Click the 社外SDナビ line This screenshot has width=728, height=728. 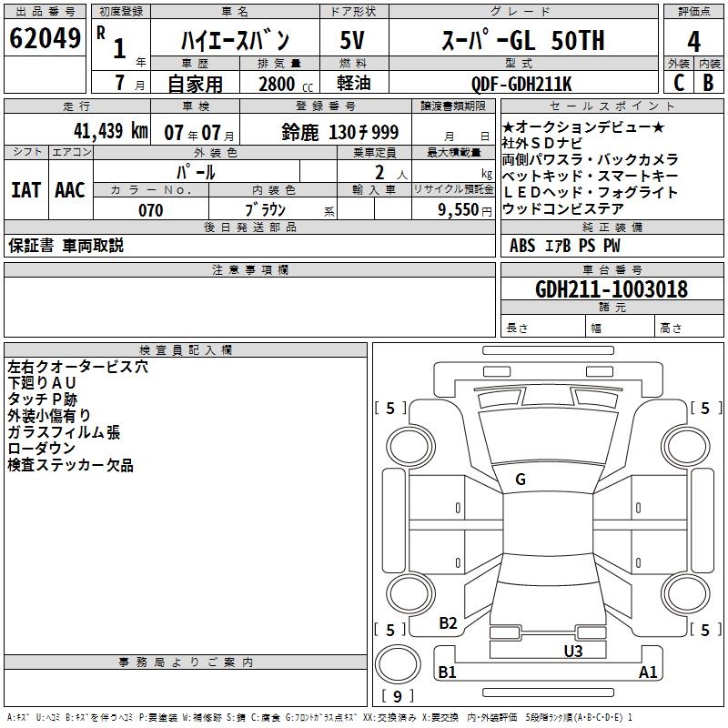[x=541, y=143]
